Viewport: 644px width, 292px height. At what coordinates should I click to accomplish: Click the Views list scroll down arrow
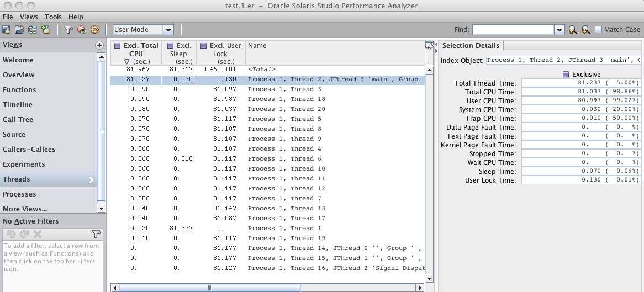[101, 209]
